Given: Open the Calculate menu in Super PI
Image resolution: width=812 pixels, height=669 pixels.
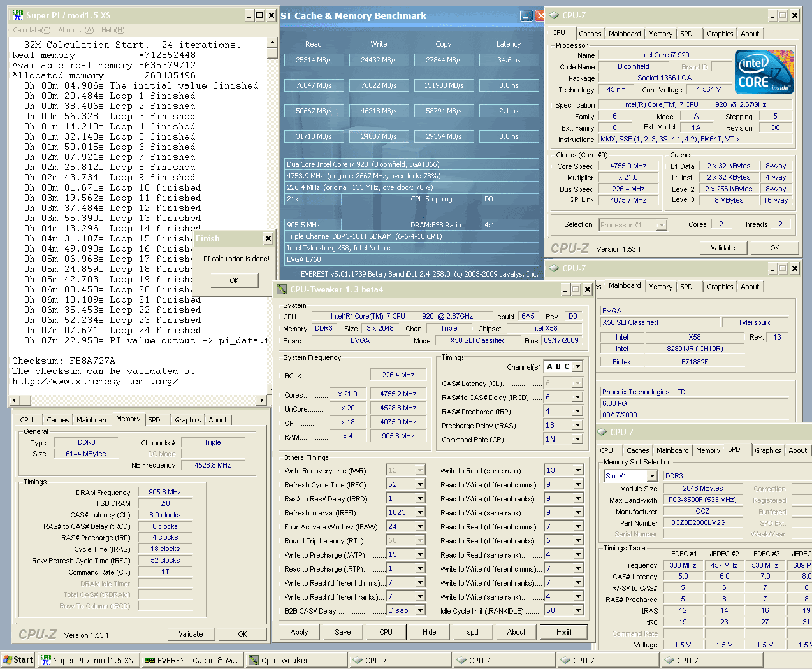Looking at the screenshot, I should click(31, 30).
